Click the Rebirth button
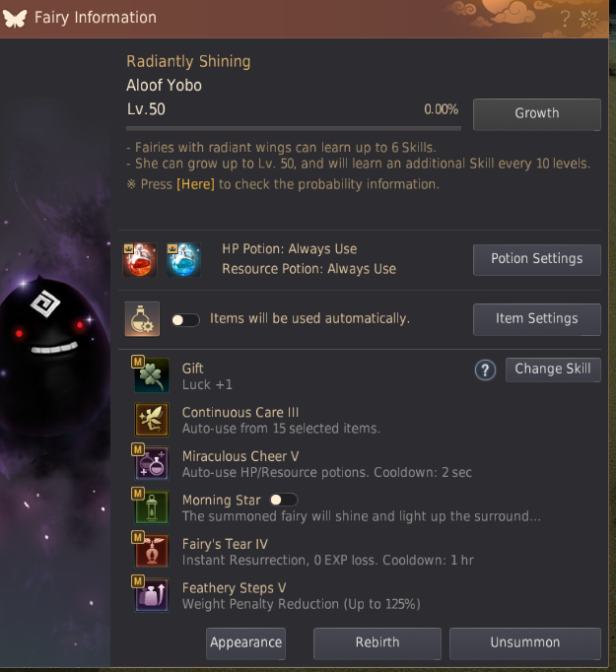 point(377,643)
